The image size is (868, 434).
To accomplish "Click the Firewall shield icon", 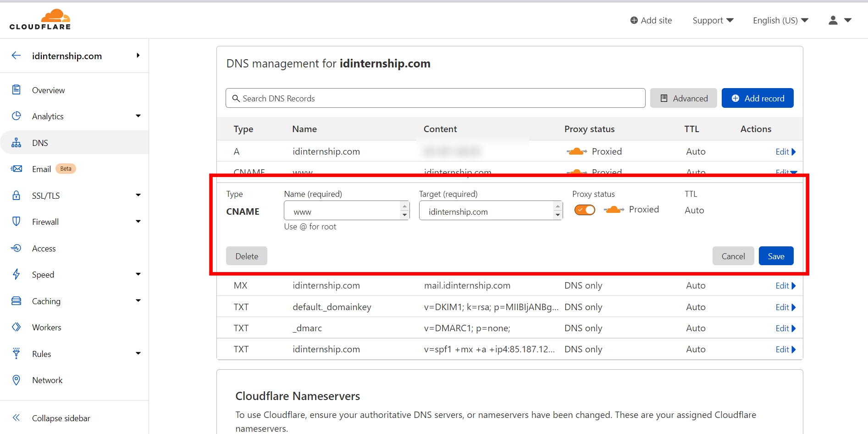I will pyautogui.click(x=17, y=222).
